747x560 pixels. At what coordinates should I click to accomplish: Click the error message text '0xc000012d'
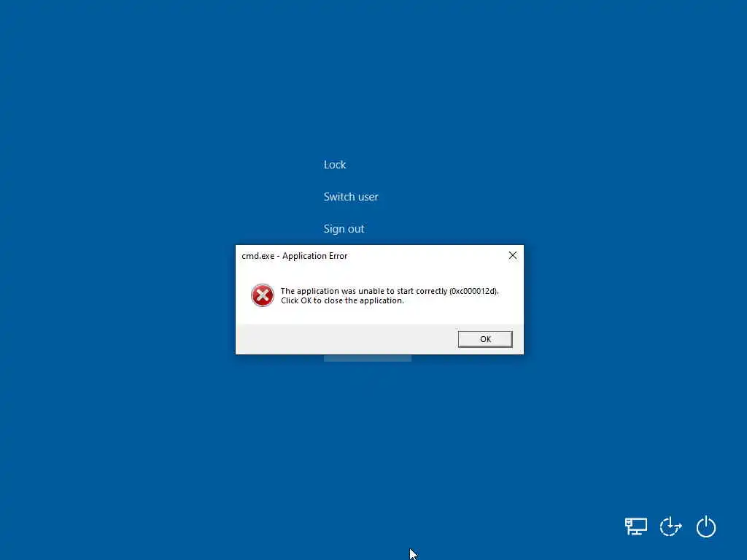tap(473, 291)
